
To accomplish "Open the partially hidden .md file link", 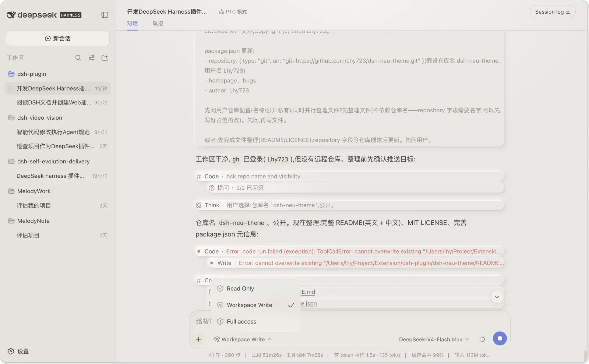I will [x=308, y=292].
